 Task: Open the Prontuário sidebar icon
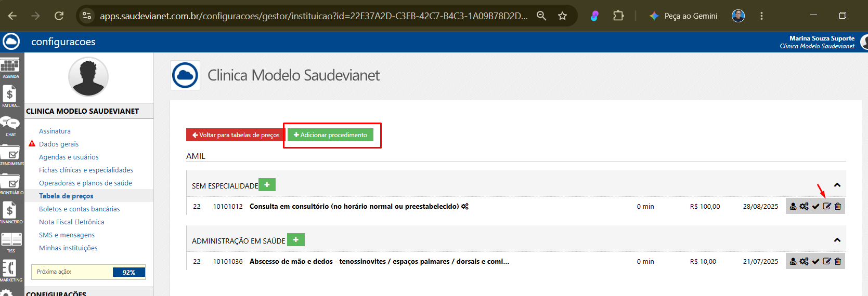point(10,184)
